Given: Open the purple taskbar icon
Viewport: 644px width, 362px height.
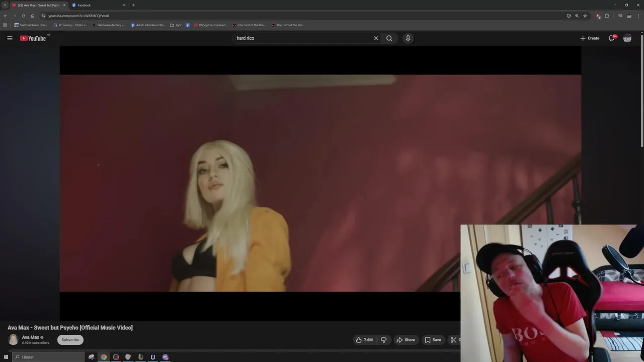Looking at the screenshot, I should 165,357.
